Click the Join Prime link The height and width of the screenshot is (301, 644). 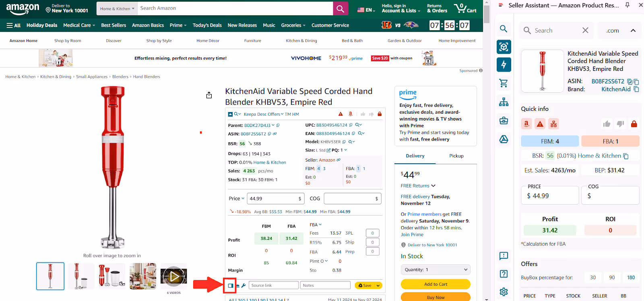pos(412,235)
